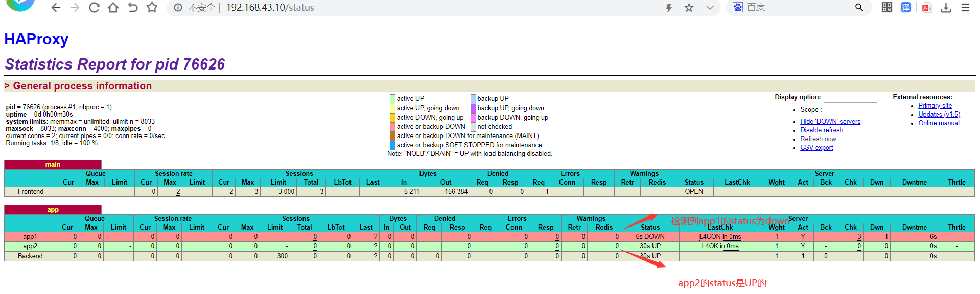Screen dimensions: 980x294
Task: Click the 'active UP' legend color swatch
Action: coord(392,99)
